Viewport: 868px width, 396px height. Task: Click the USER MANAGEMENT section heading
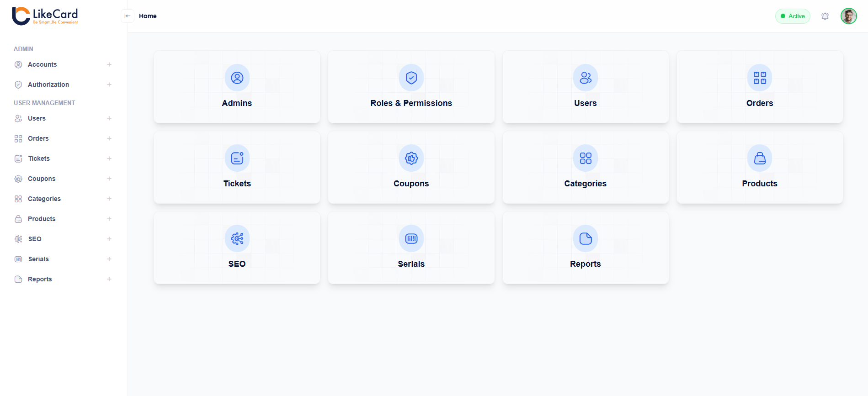[44, 103]
